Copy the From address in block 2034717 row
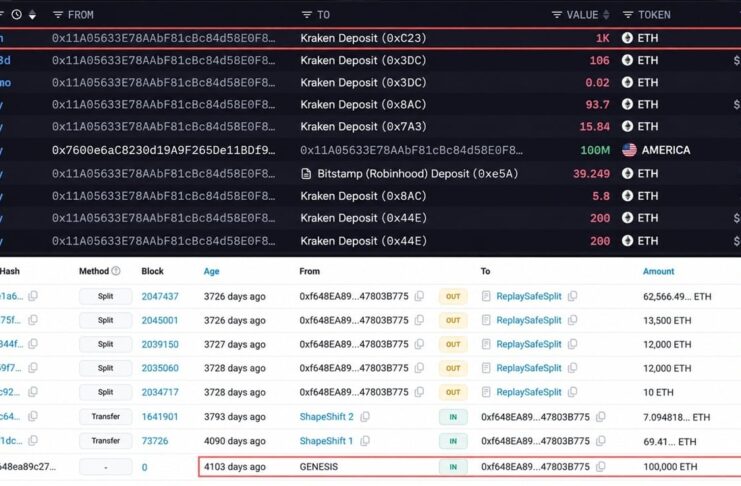Viewport: 741px width, 486px height. click(x=419, y=392)
